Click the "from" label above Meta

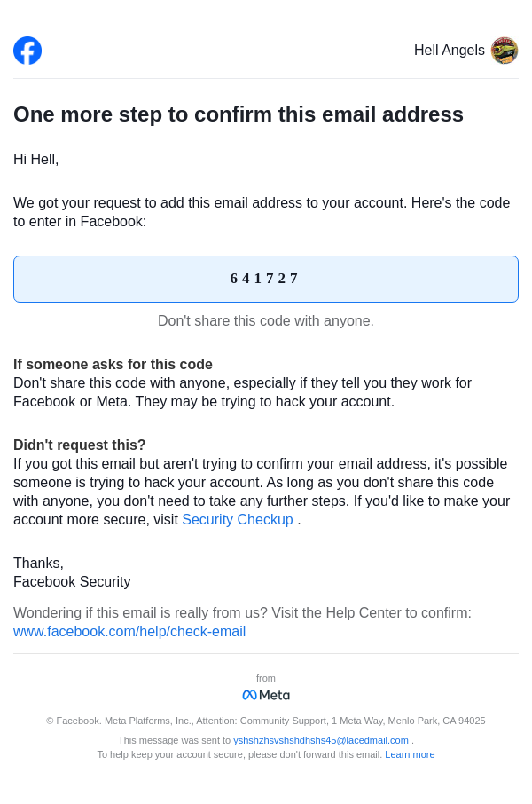[266, 678]
